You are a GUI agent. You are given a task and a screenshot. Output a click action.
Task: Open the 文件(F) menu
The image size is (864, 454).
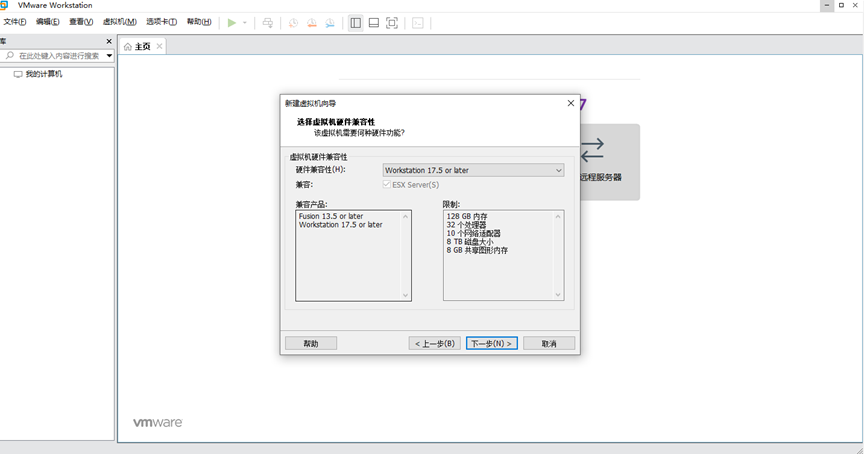pyautogui.click(x=15, y=22)
